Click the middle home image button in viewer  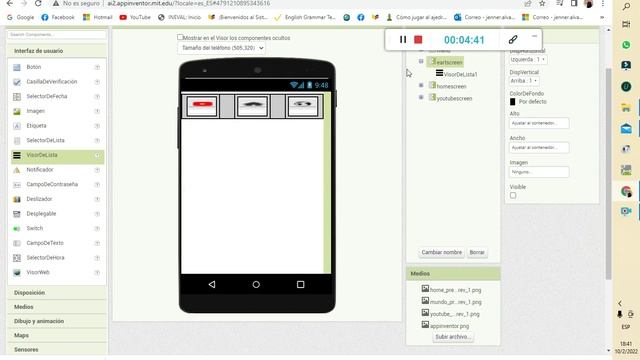252,106
